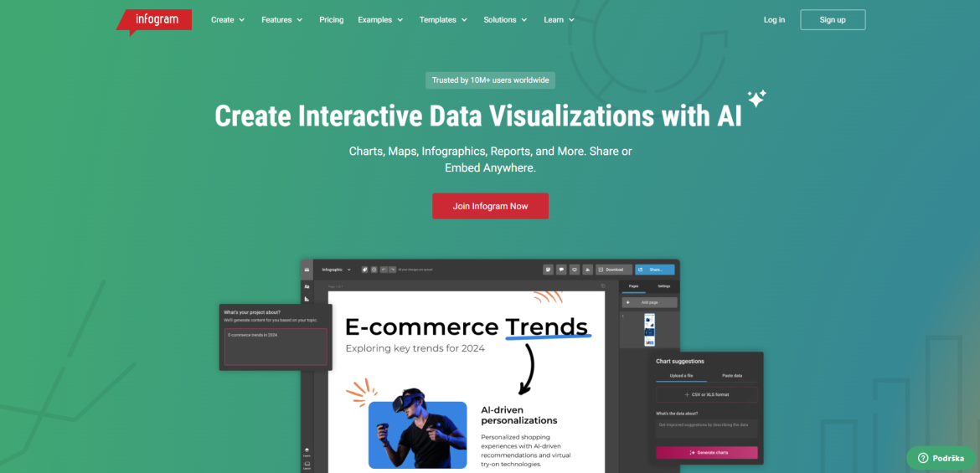Click the top home icon in editor sidebar
The height and width of the screenshot is (473, 980).
click(x=307, y=270)
